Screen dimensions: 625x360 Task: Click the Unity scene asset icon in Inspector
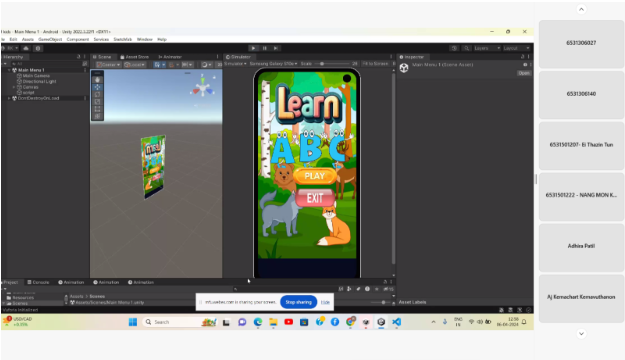(x=404, y=68)
